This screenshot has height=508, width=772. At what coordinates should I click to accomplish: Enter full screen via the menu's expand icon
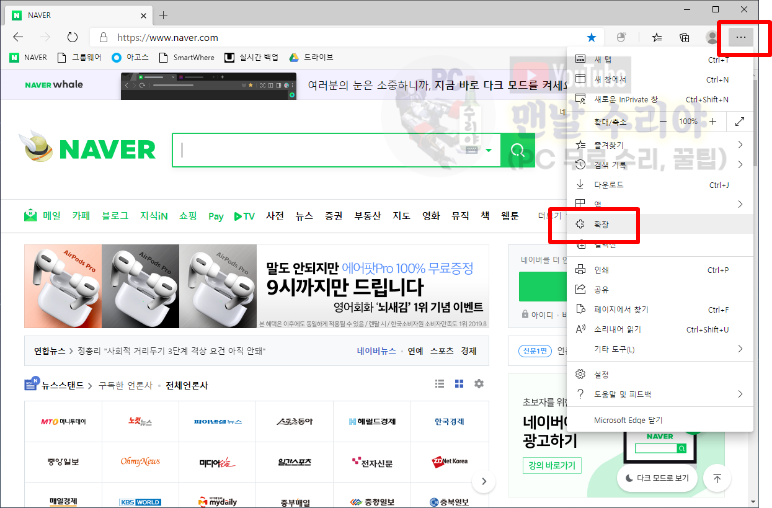coord(739,122)
